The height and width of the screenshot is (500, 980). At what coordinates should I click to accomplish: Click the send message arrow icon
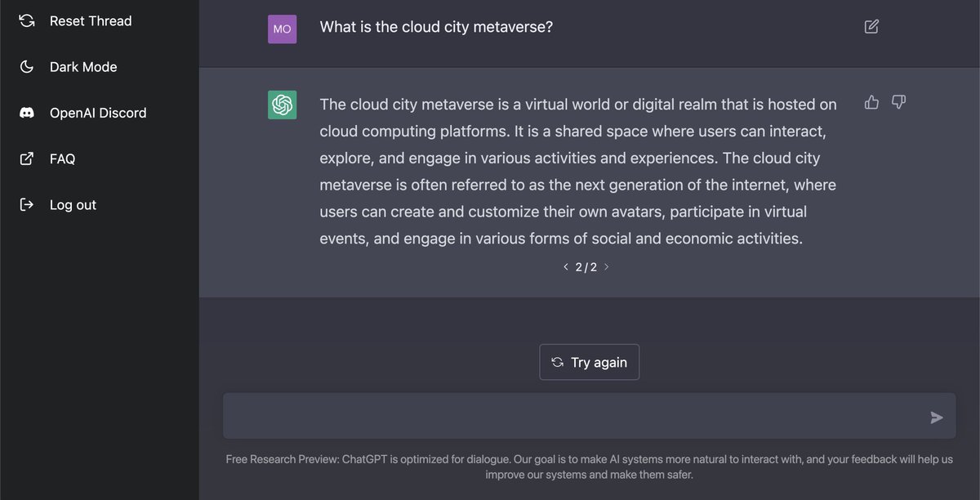937,417
